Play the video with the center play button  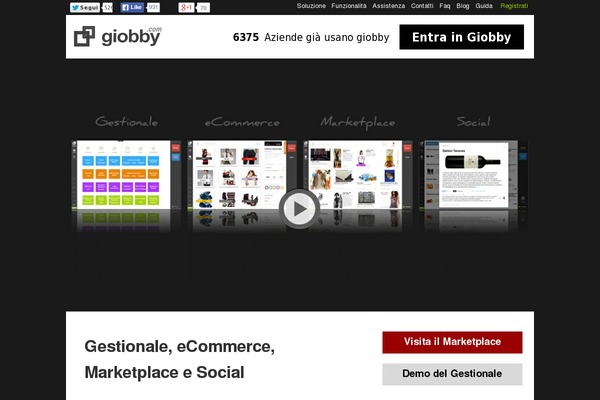pyautogui.click(x=299, y=208)
